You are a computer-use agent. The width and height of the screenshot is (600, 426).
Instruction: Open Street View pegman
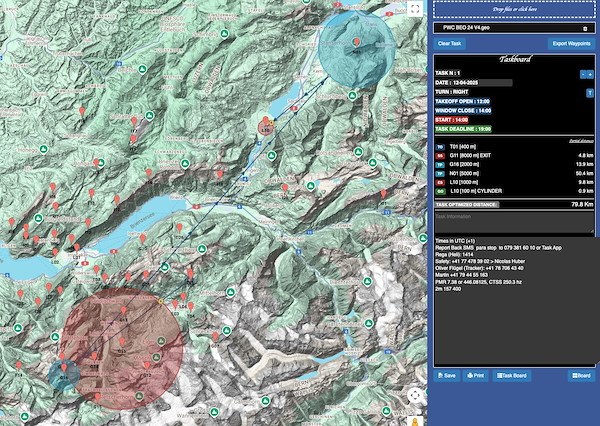pos(415,422)
